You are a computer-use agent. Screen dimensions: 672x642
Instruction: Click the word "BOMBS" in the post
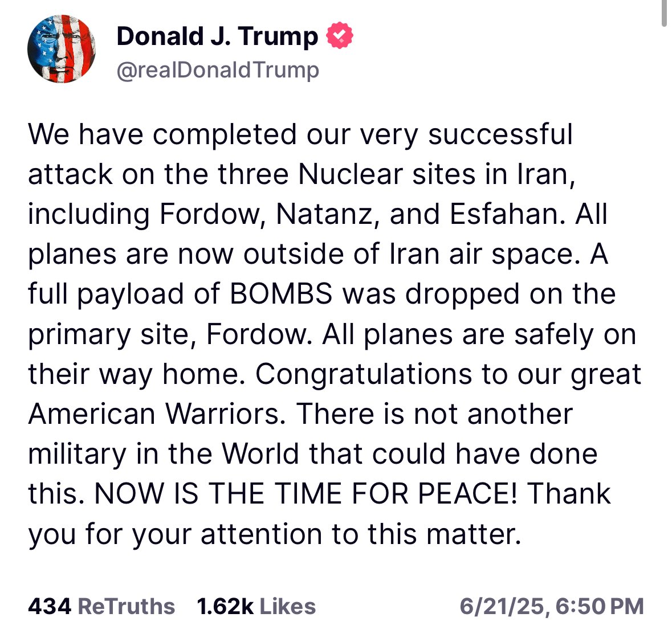coord(281,294)
